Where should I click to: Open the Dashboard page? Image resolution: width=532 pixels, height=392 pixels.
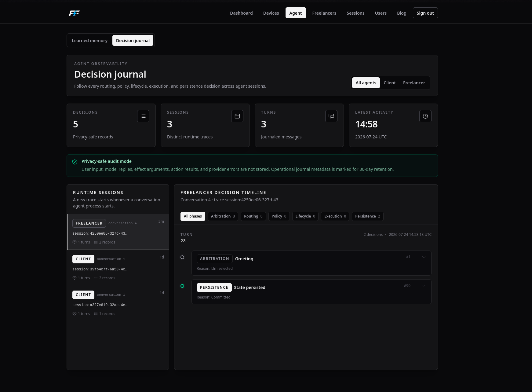[x=241, y=13]
